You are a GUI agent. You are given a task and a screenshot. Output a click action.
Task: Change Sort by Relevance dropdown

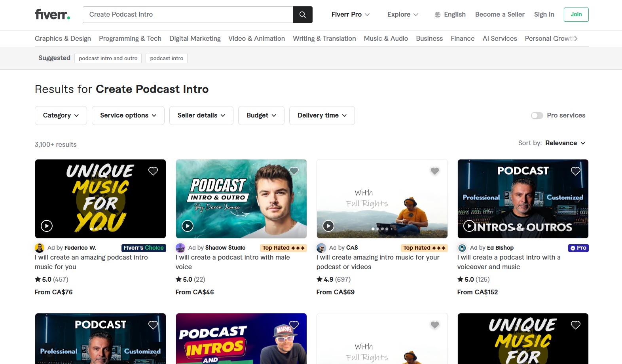click(x=565, y=143)
